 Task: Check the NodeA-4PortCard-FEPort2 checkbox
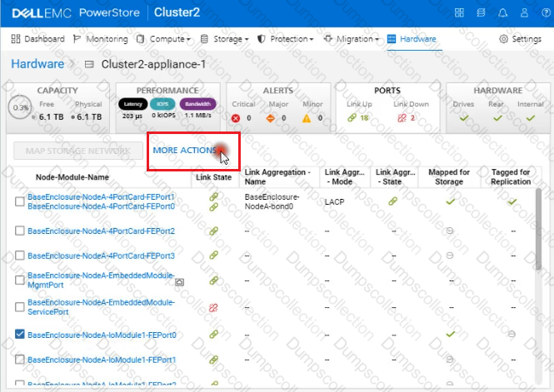(19, 231)
